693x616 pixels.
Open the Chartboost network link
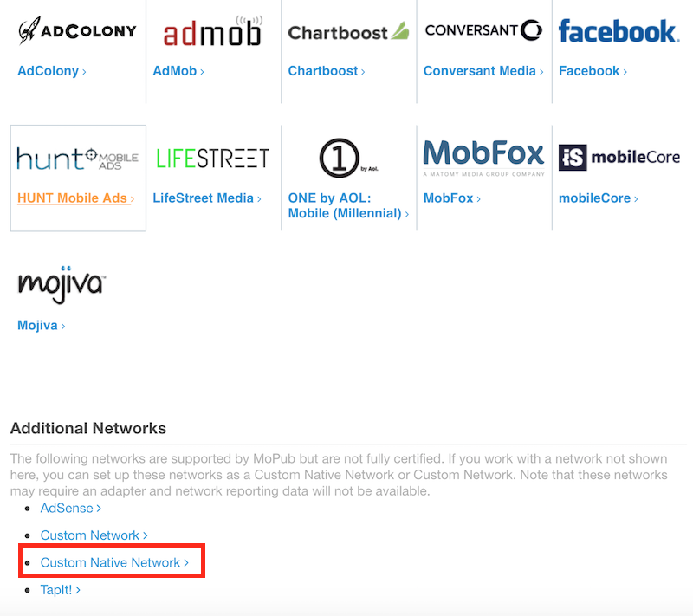327,71
